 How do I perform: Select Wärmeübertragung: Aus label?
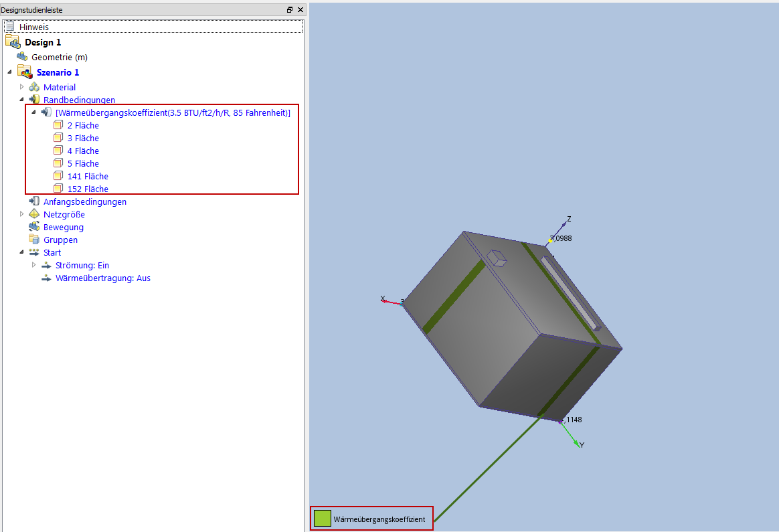tap(103, 278)
